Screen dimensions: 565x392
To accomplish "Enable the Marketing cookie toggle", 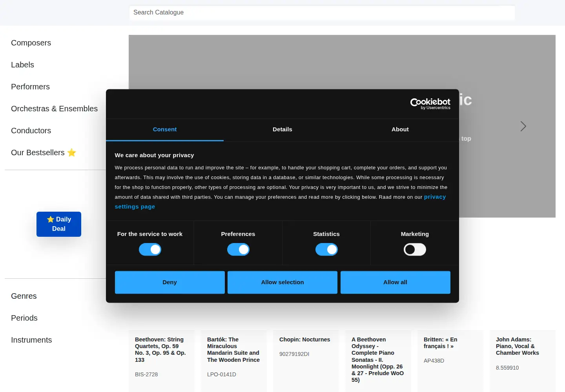I will (415, 249).
